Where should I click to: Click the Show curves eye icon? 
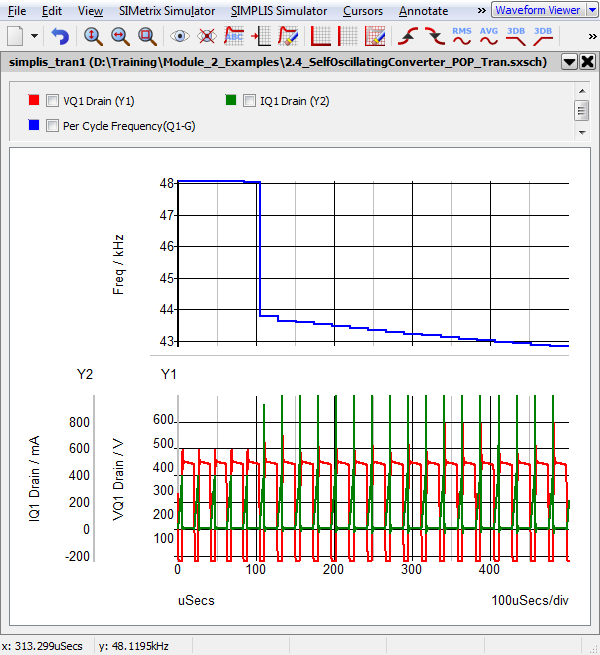181,36
